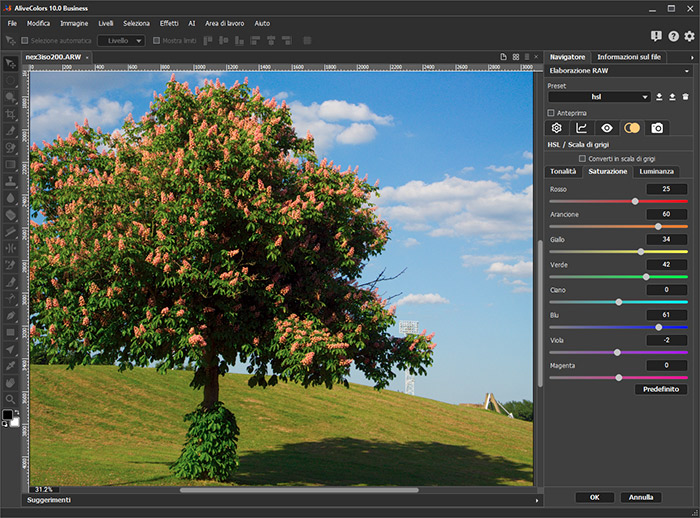This screenshot has width=700, height=518.
Task: Open the gear settings tab in RAW panel
Action: tap(556, 128)
